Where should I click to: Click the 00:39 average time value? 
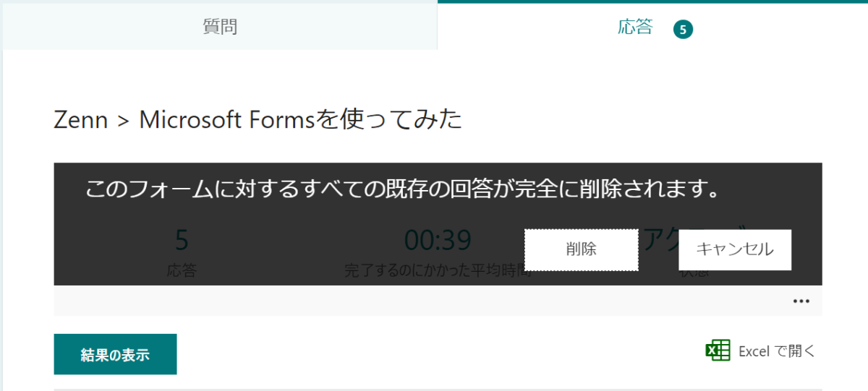438,240
